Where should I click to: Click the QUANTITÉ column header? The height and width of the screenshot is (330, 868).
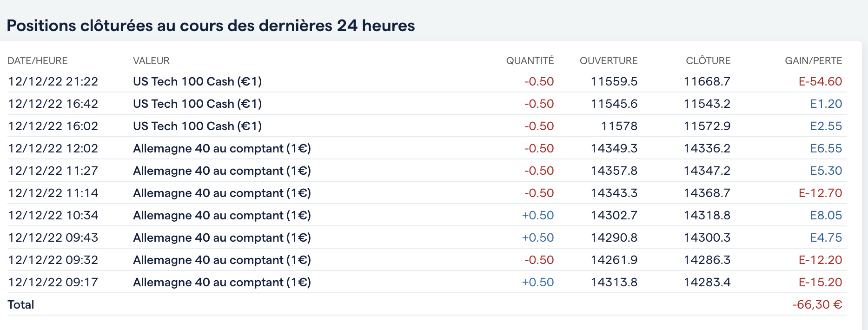point(530,61)
